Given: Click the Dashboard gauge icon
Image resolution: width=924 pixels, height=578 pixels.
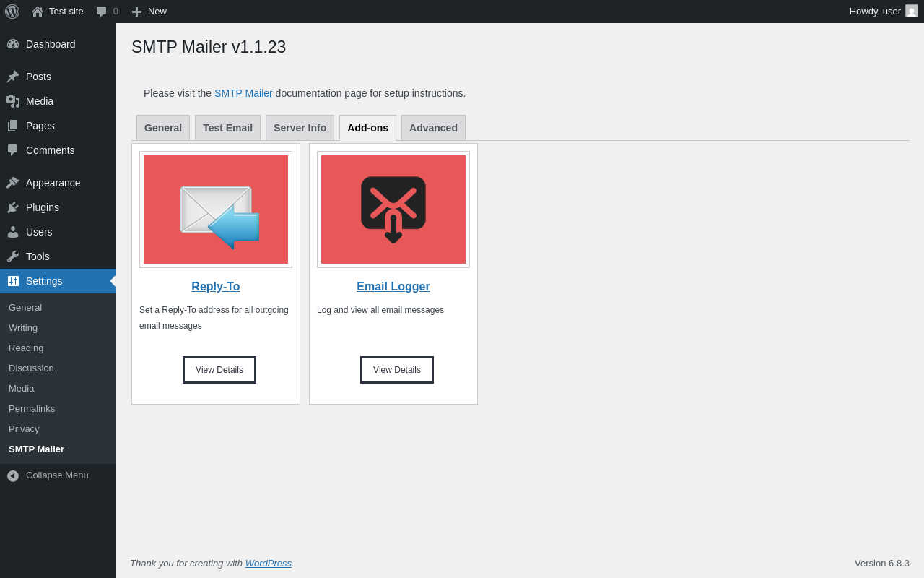Looking at the screenshot, I should (13, 44).
